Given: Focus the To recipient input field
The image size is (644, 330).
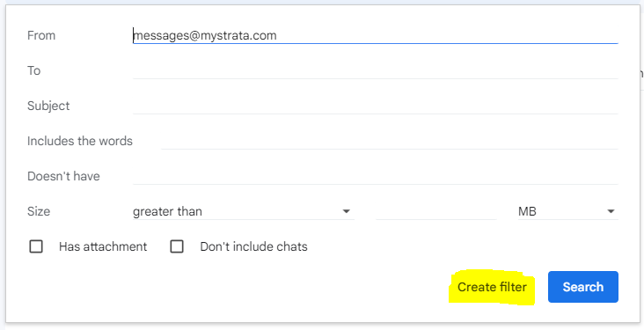Looking at the screenshot, I should (x=376, y=70).
